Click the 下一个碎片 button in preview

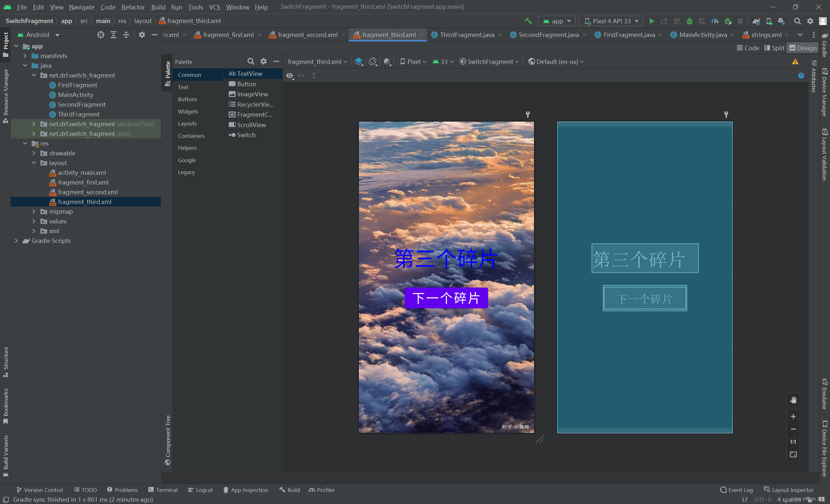(x=446, y=298)
